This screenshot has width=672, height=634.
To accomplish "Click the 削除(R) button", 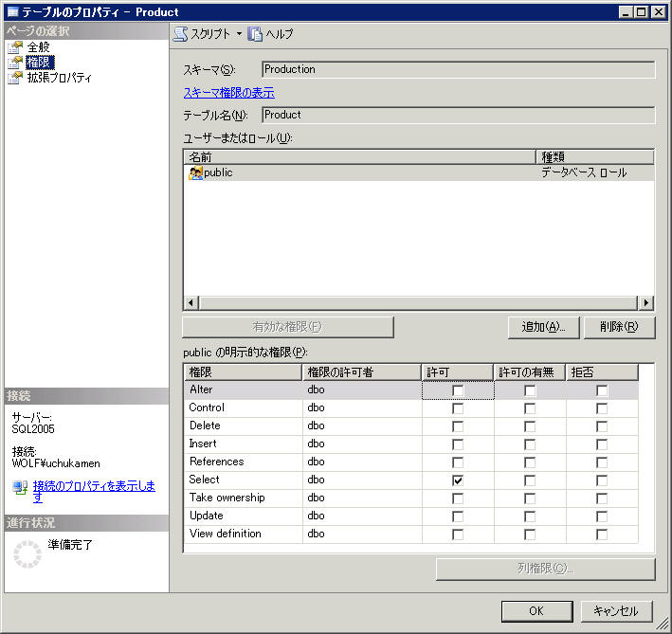I will [x=619, y=327].
